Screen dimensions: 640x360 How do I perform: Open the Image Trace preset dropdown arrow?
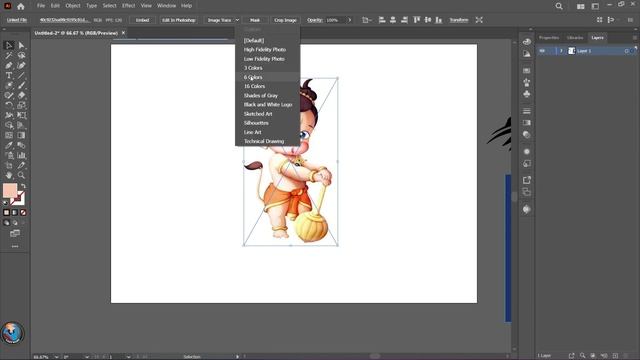237,20
